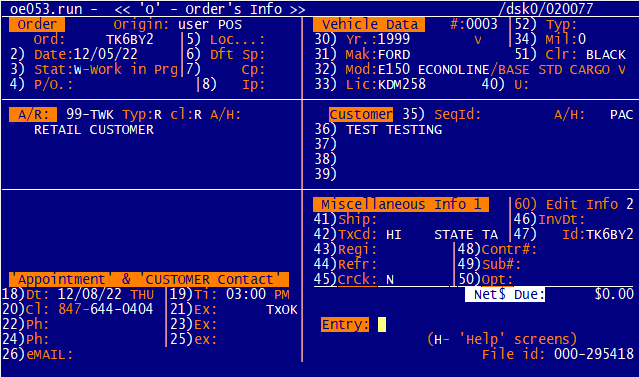This screenshot has width=639, height=377.
Task: Click the H- 'Help' screens hint
Action: (502, 339)
